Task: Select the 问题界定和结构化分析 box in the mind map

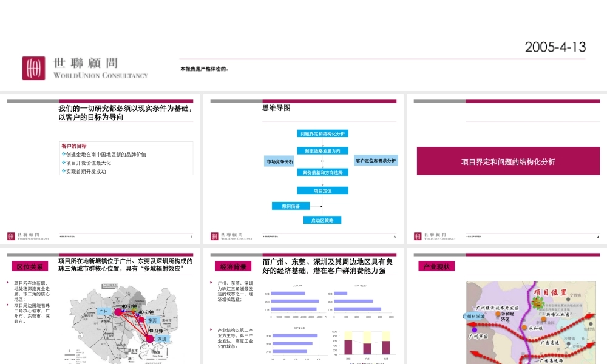Action: pos(322,133)
